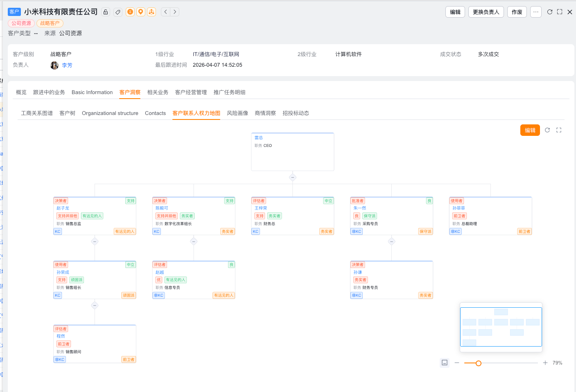Open the 相关业务 tab
This screenshot has width=576, height=392.
158,92
